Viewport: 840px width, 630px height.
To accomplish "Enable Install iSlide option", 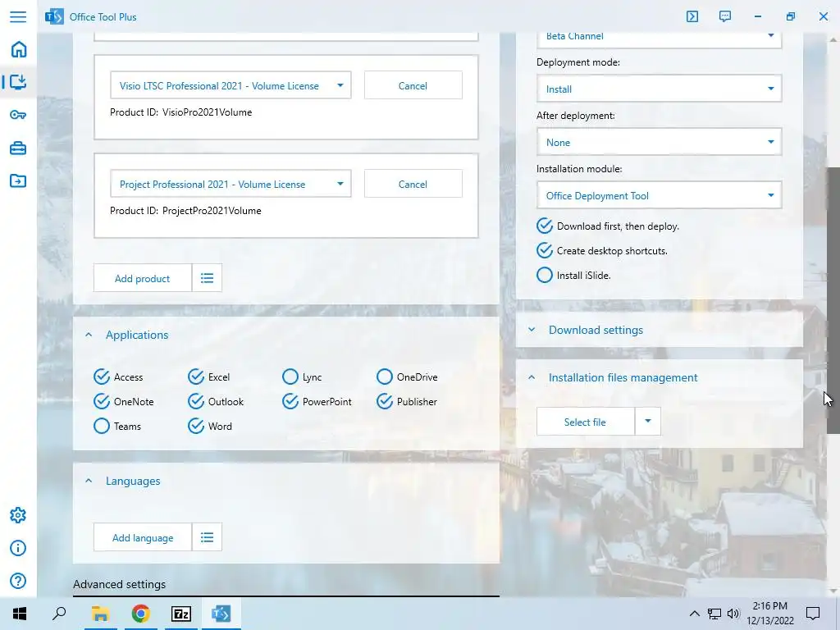I will click(x=573, y=276).
